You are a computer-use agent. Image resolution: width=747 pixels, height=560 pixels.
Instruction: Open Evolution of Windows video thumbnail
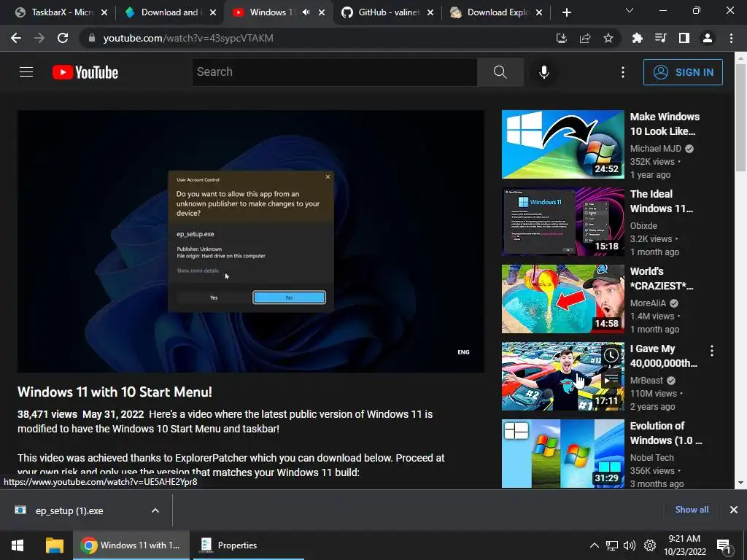click(x=562, y=454)
